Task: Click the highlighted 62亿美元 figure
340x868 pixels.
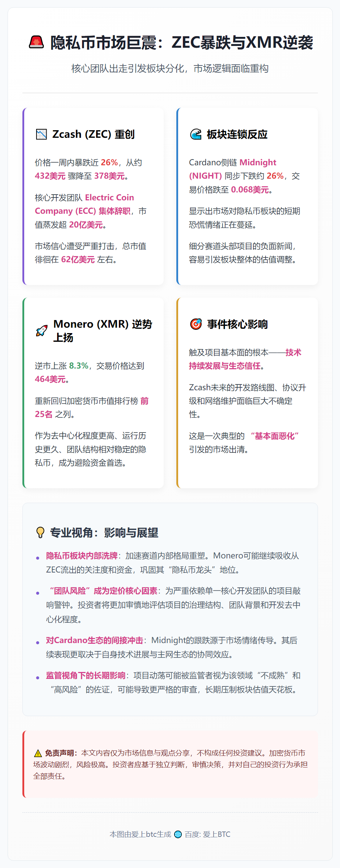Action: click(x=78, y=260)
